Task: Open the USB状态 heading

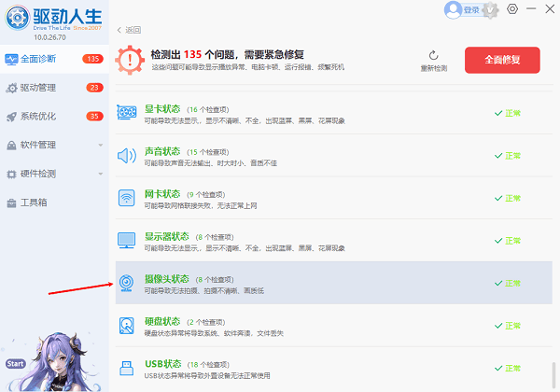Action: tap(163, 364)
